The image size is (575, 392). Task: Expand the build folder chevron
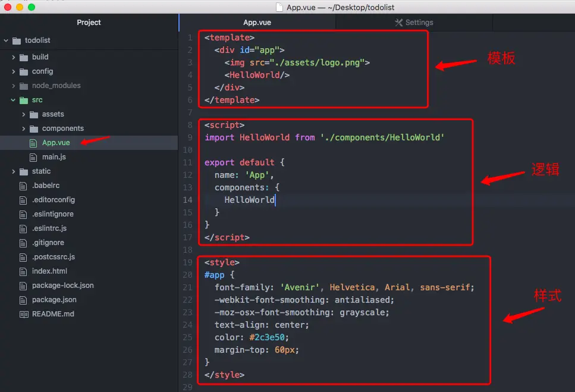click(x=14, y=57)
